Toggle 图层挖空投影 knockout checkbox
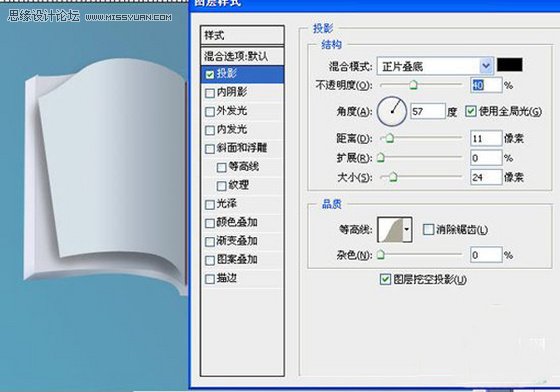This screenshot has width=560, height=392. [385, 279]
